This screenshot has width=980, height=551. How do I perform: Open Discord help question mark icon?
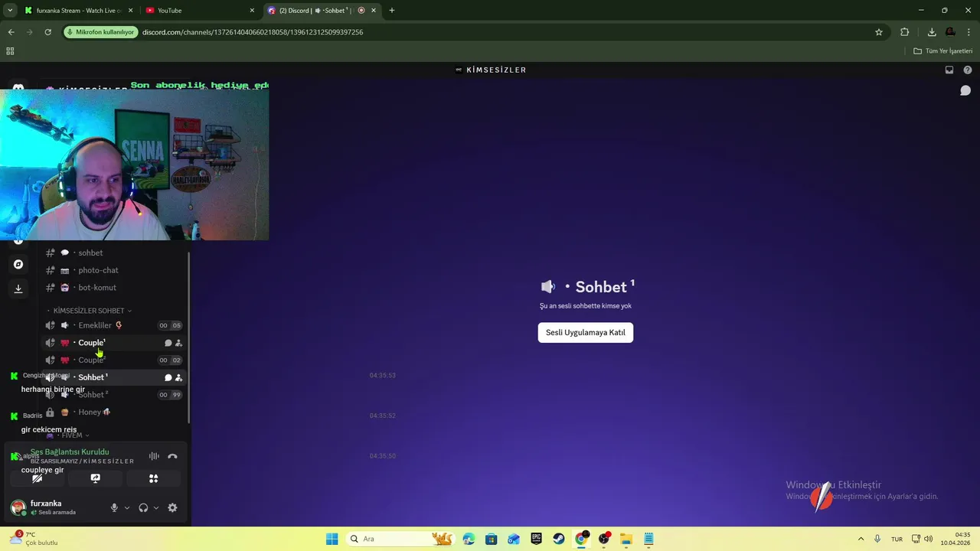click(968, 70)
